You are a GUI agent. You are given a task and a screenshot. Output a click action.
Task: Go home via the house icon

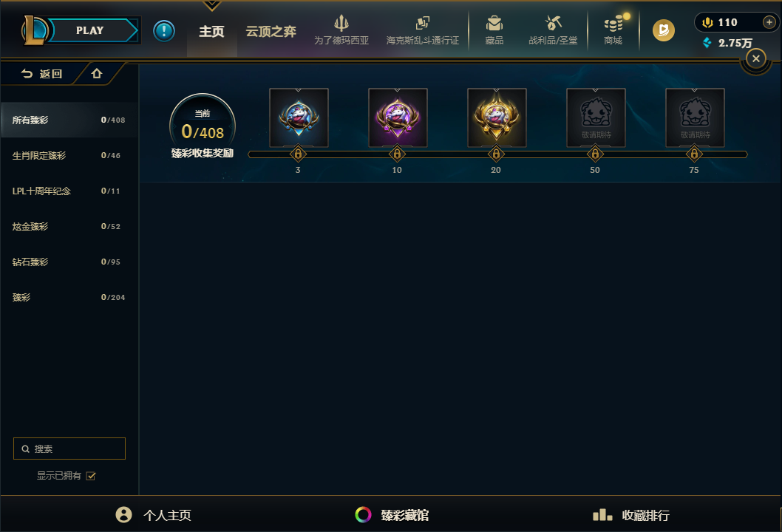click(97, 74)
